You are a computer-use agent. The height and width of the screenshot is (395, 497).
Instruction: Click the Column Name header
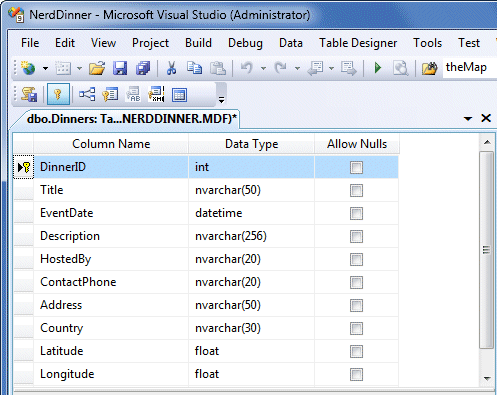pyautogui.click(x=111, y=144)
